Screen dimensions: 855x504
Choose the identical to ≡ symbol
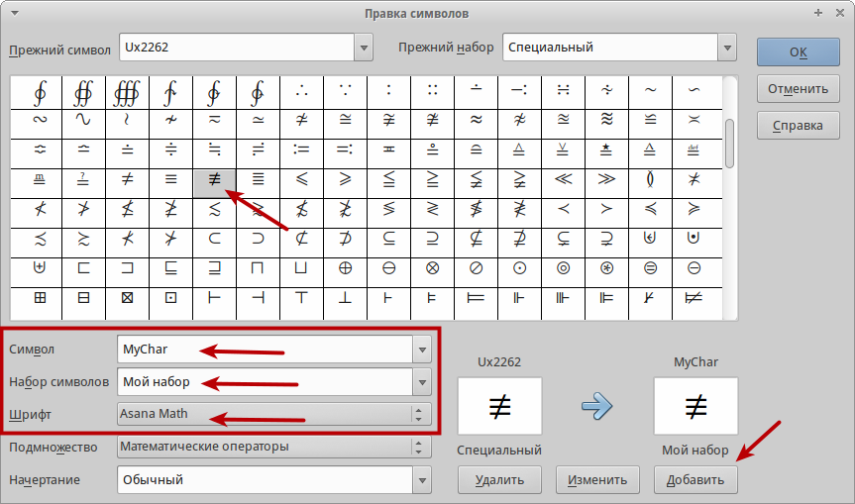tap(170, 178)
